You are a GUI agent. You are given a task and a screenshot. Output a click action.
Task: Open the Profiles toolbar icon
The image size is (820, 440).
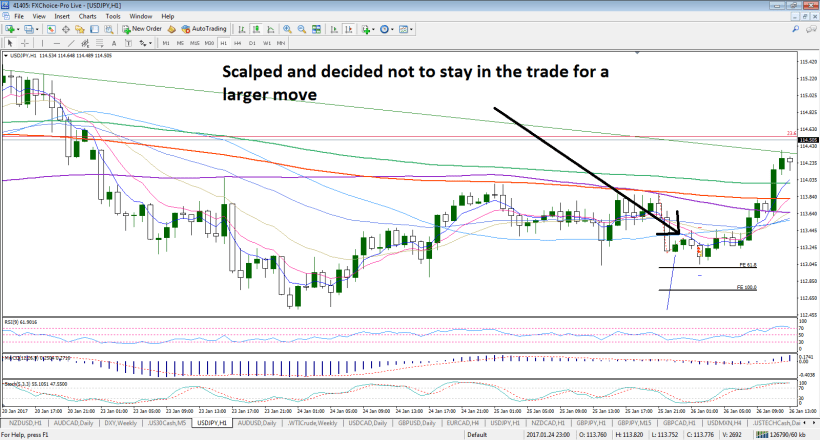pos(29,29)
